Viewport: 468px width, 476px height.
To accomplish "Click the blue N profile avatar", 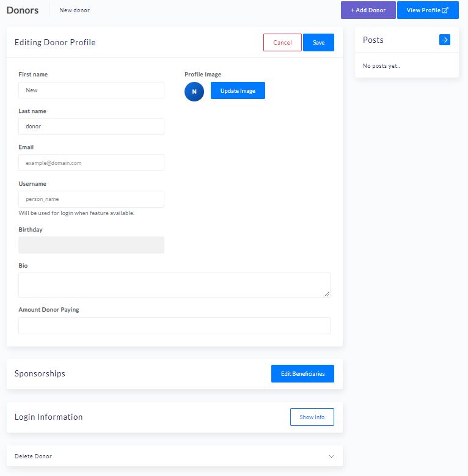I will point(194,91).
